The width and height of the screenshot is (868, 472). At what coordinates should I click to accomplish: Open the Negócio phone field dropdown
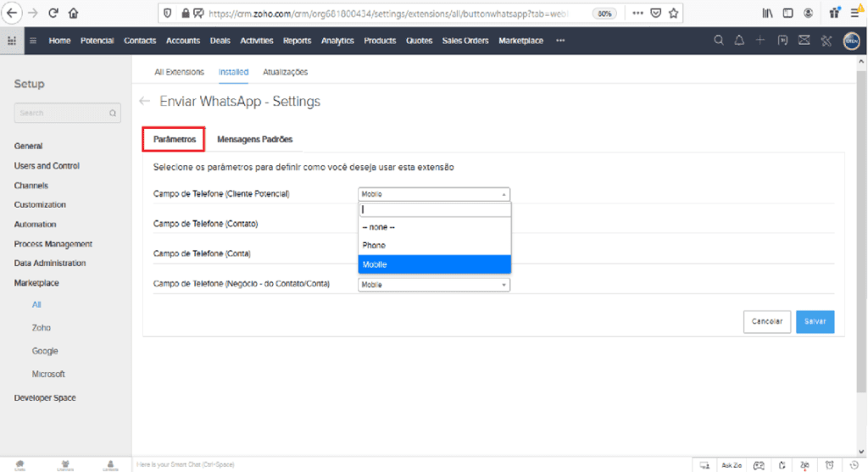click(x=434, y=285)
